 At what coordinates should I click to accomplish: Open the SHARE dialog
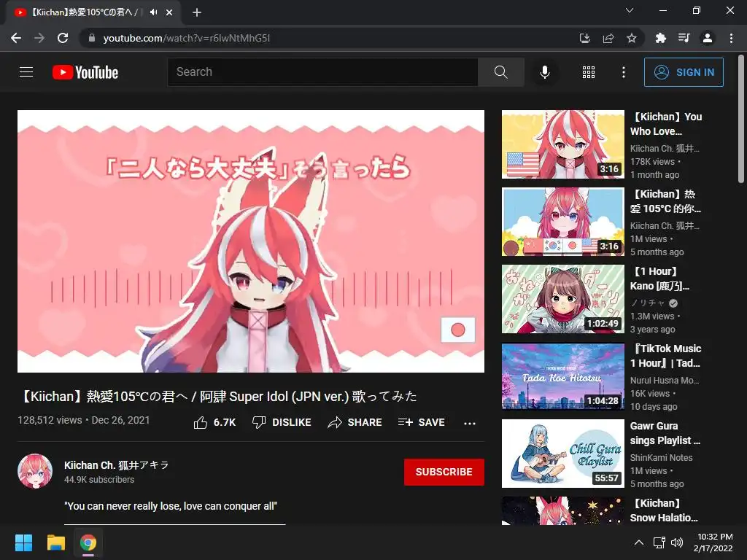point(355,422)
